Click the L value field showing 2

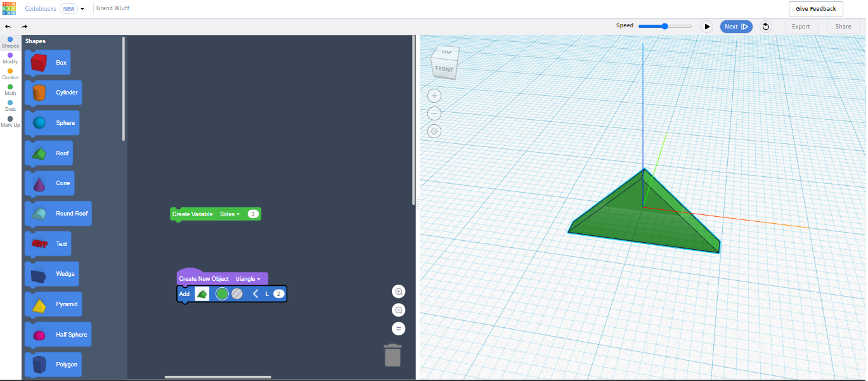279,294
